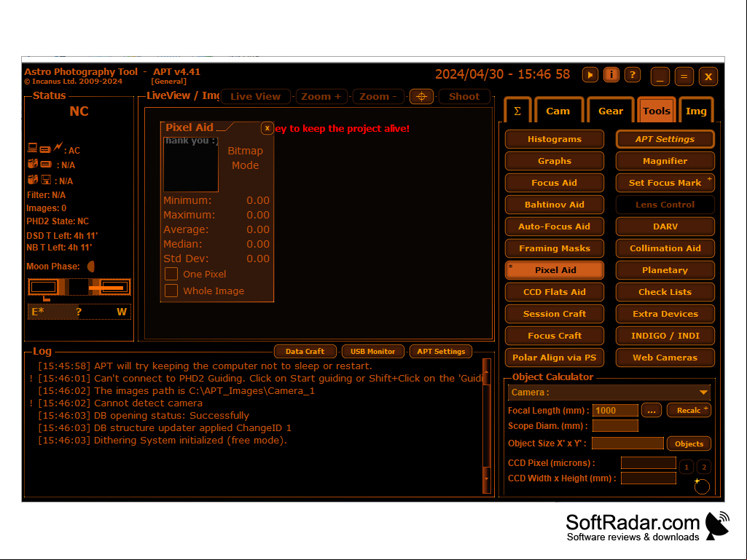Image resolution: width=747 pixels, height=560 pixels.
Task: Click the log scrollbar down arrow
Action: pyautogui.click(x=486, y=479)
